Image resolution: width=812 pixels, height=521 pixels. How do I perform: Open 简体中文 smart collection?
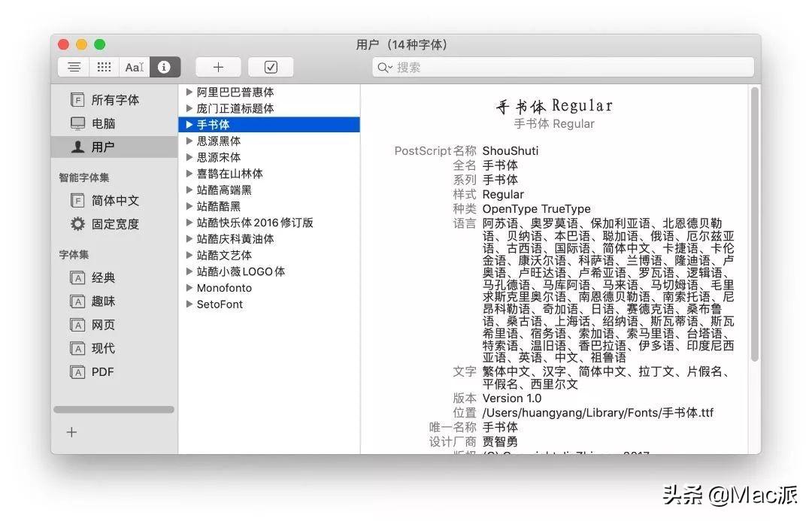(114, 201)
